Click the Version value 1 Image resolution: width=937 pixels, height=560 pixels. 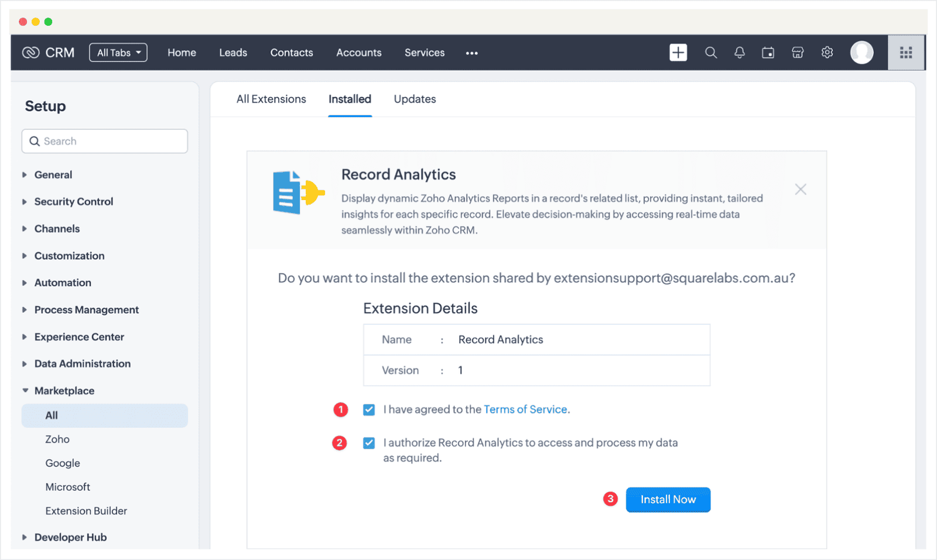pos(460,370)
